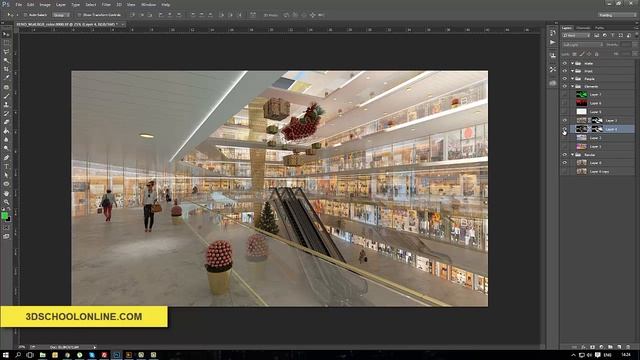The image size is (640, 360).
Task: Open the Auto-Select Group dropdown
Action: tap(61, 15)
